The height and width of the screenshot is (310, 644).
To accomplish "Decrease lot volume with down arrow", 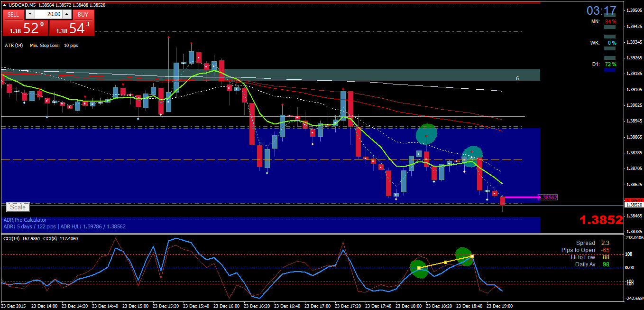I will coord(29,14).
